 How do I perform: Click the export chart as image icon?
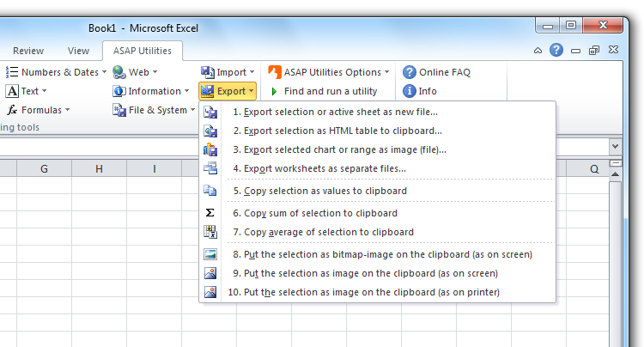pyautogui.click(x=210, y=149)
